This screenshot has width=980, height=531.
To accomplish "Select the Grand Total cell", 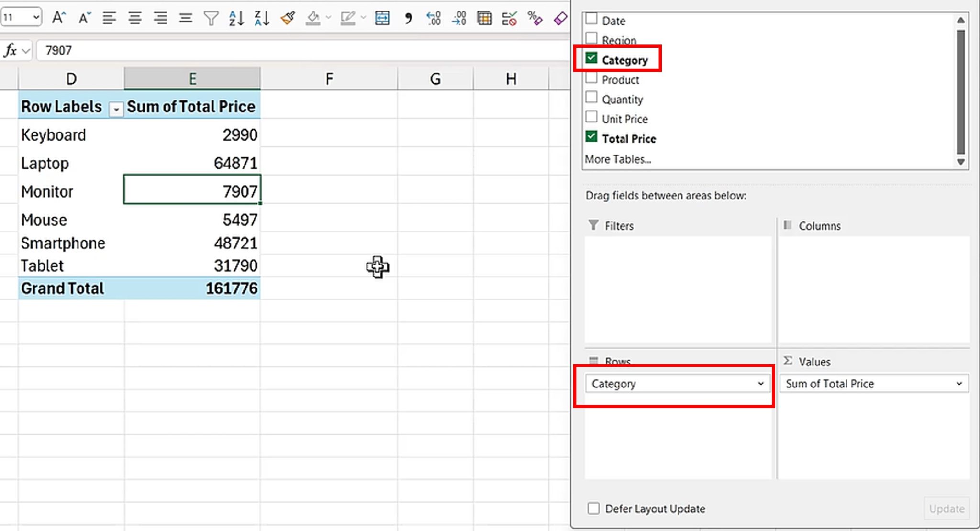I will pos(62,288).
